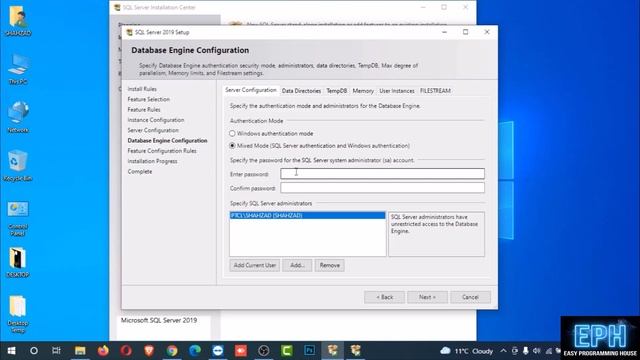Click Installation Progress step in sidebar
Viewport: 640px width, 360px height.
point(153,161)
